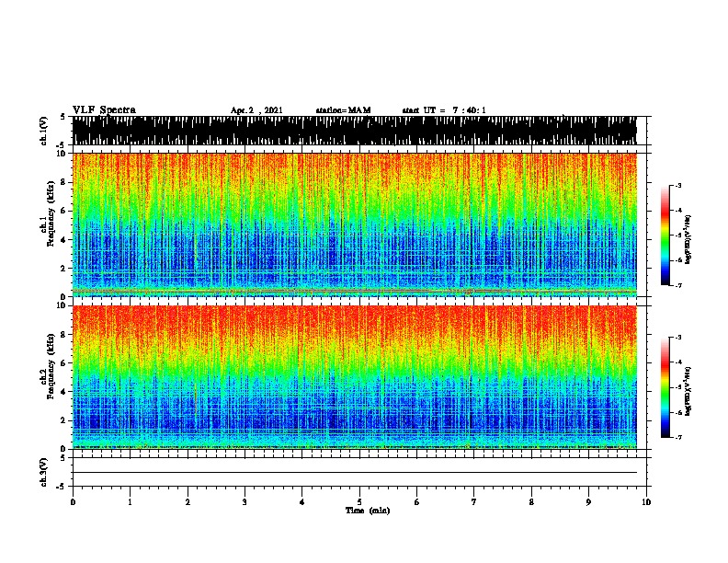Screen dimensions: 728x563
Task: Click the time axis tick label 4
Action: point(302,502)
